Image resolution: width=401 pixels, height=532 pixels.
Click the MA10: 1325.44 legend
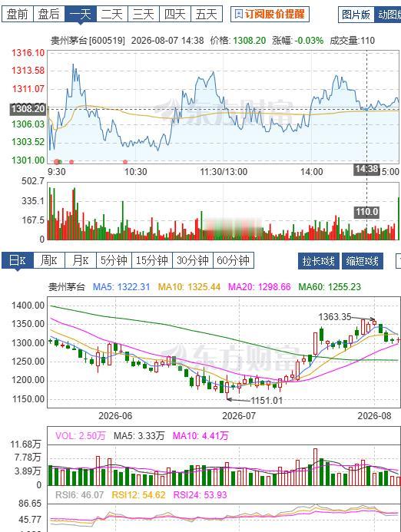(x=189, y=287)
